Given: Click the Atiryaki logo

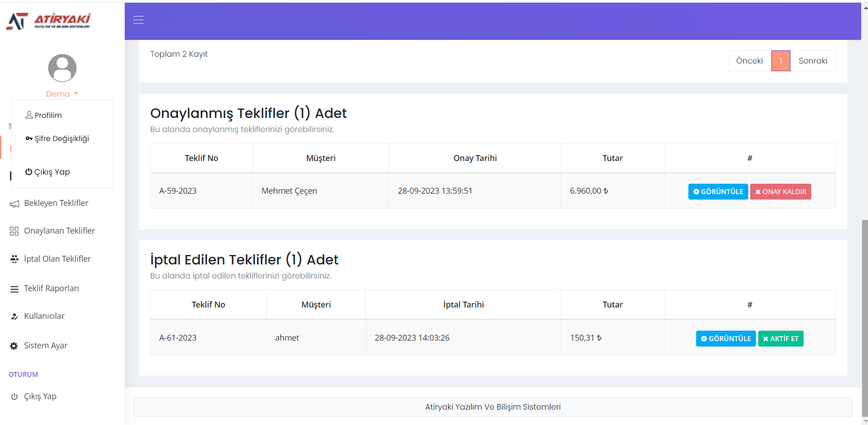Looking at the screenshot, I should [x=48, y=21].
